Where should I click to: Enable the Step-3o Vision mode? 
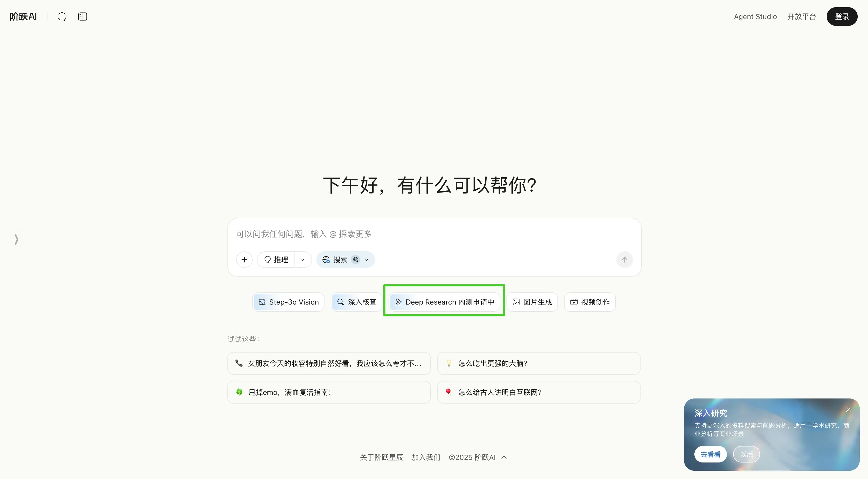point(288,302)
